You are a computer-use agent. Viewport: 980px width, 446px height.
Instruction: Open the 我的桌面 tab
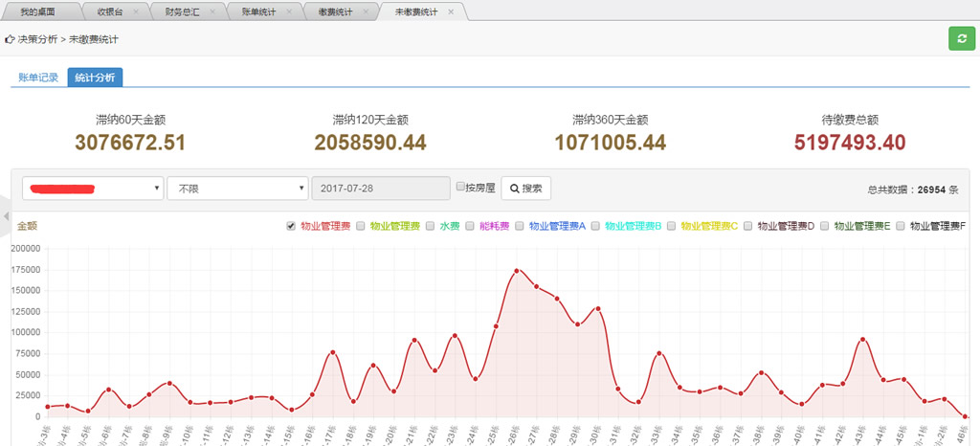tap(37, 11)
